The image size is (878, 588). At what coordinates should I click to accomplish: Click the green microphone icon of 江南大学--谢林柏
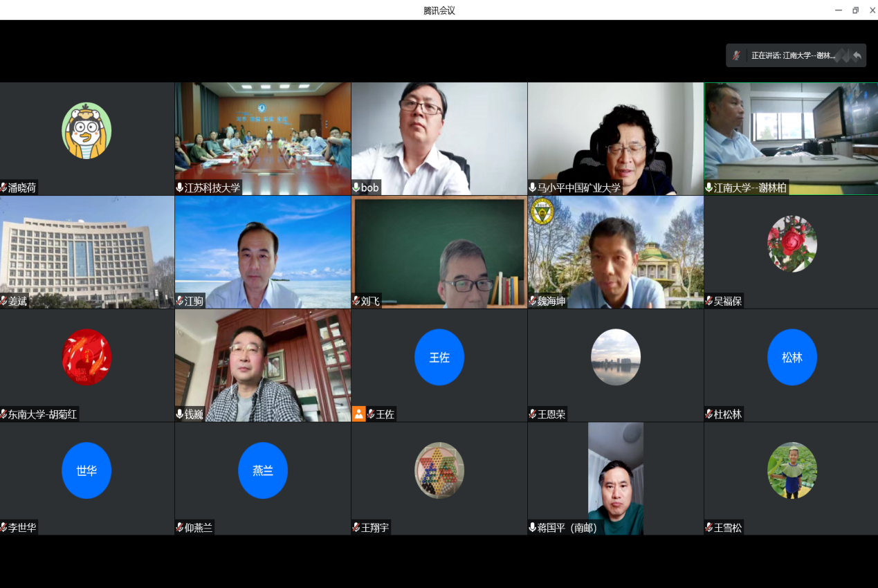[709, 187]
